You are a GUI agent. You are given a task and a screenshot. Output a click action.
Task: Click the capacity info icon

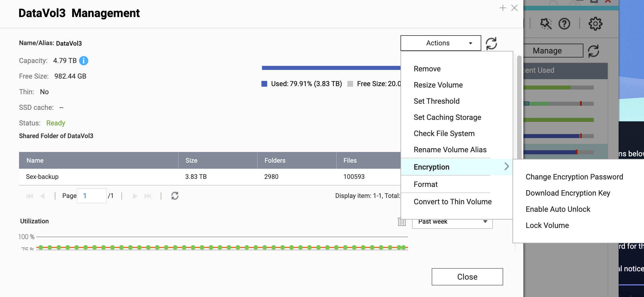[84, 61]
